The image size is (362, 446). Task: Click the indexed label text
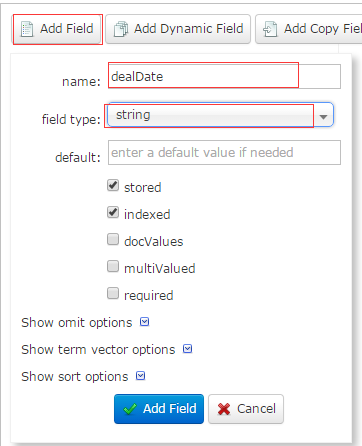coord(147,215)
